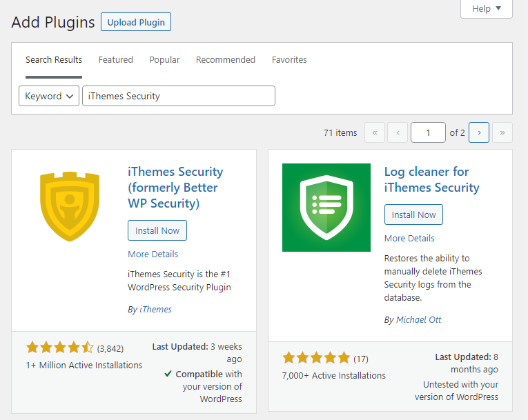This screenshot has width=528, height=420.
Task: Click 'Last Updated: 8 months ago' text
Action: pyautogui.click(x=467, y=363)
